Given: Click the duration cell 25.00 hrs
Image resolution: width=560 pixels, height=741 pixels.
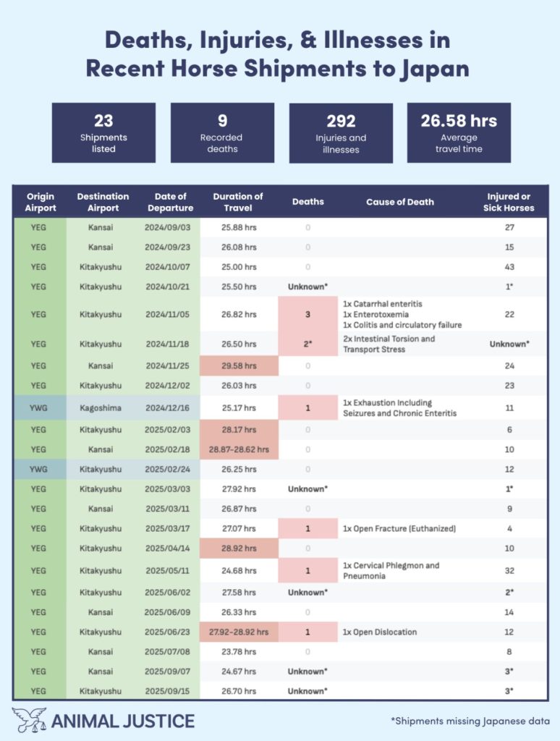Looking at the screenshot, I should [x=239, y=267].
